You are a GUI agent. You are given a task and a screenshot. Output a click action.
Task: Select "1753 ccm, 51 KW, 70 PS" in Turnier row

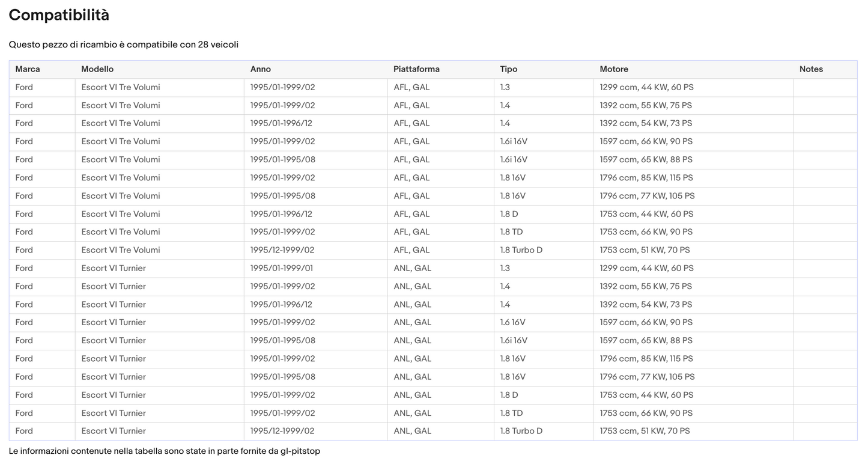click(645, 431)
